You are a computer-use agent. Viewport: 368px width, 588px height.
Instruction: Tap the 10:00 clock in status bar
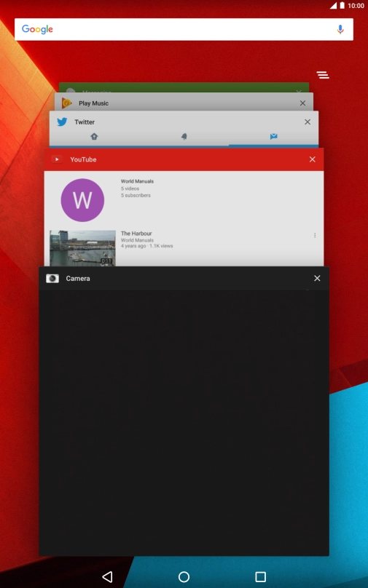pyautogui.click(x=356, y=6)
